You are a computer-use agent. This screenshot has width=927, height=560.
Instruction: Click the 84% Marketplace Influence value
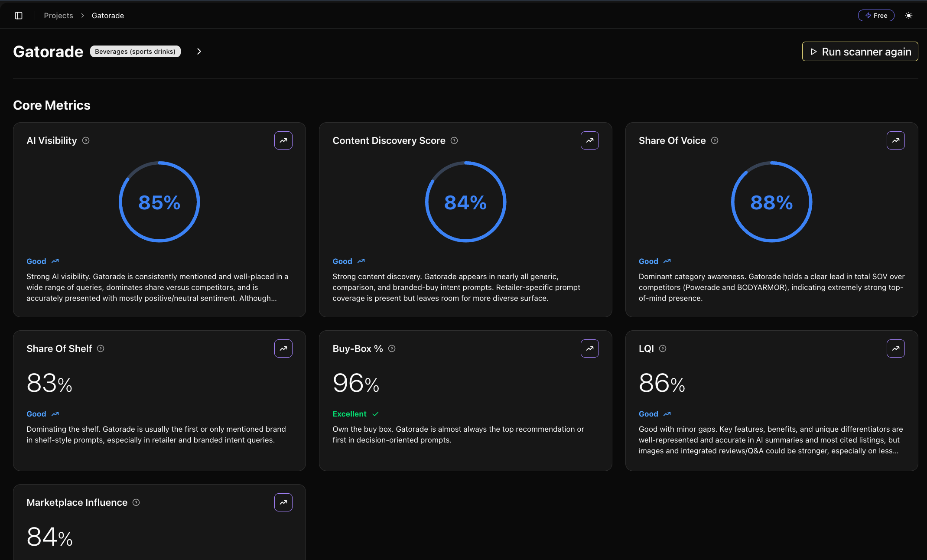[x=49, y=537]
